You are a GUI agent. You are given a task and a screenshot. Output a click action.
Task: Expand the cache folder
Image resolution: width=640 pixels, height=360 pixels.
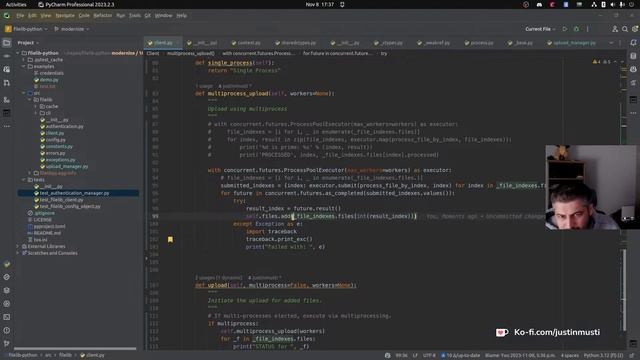click(36, 107)
